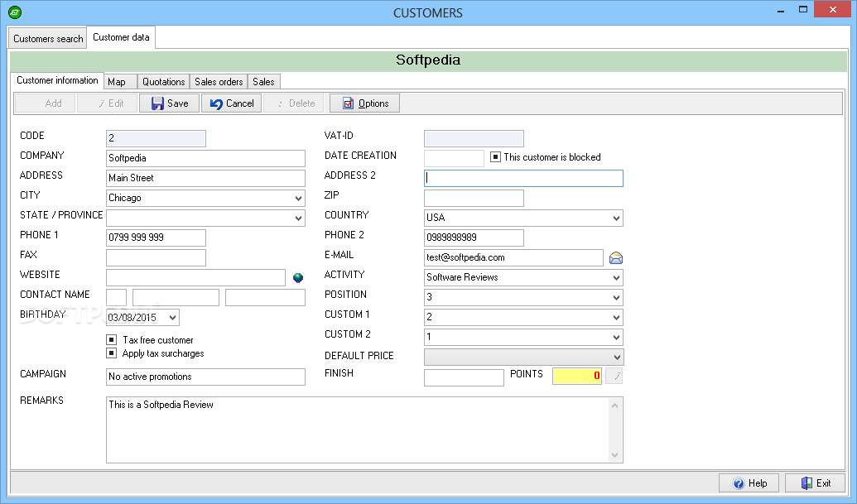Click the CODE field showing 2
857x504 pixels.
[156, 138]
